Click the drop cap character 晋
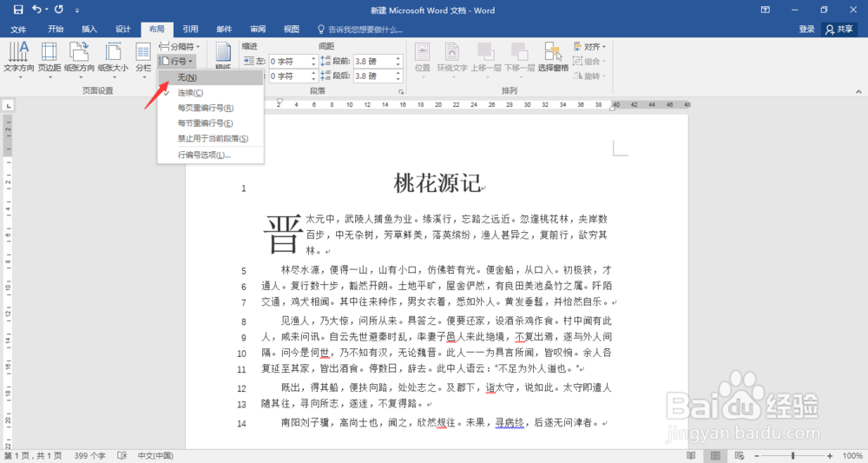This screenshot has height=463, width=868. coord(283,235)
